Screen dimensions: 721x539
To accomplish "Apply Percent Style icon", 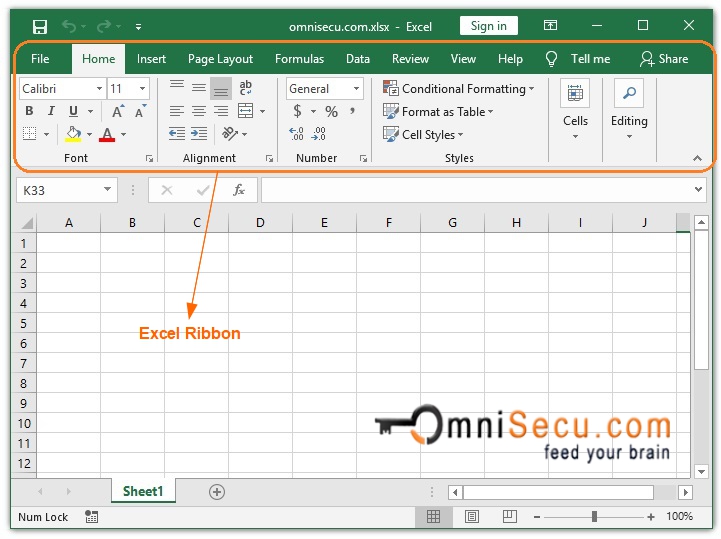I will click(x=332, y=111).
